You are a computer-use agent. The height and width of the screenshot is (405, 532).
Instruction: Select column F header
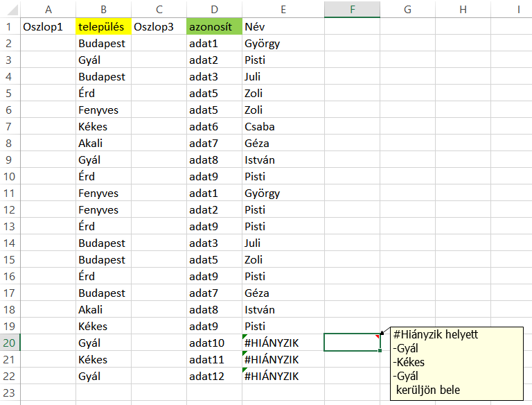pos(352,9)
